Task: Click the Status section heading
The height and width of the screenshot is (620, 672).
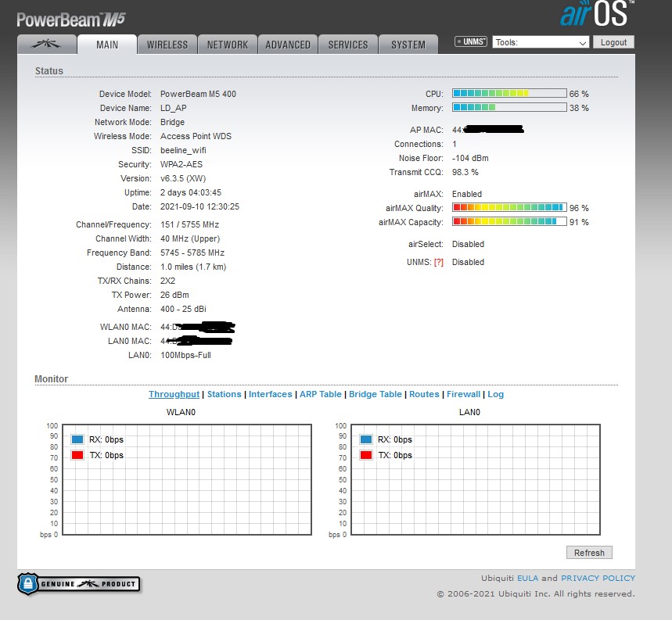Action: point(49,71)
